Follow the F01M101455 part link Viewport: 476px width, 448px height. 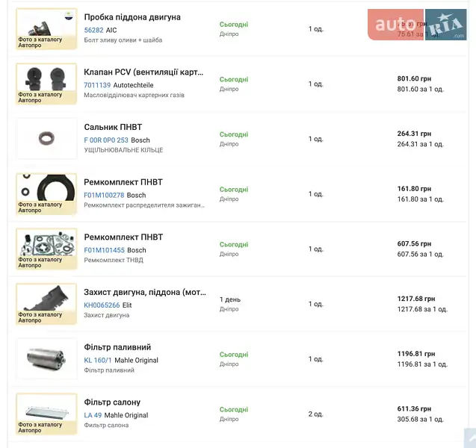(104, 250)
